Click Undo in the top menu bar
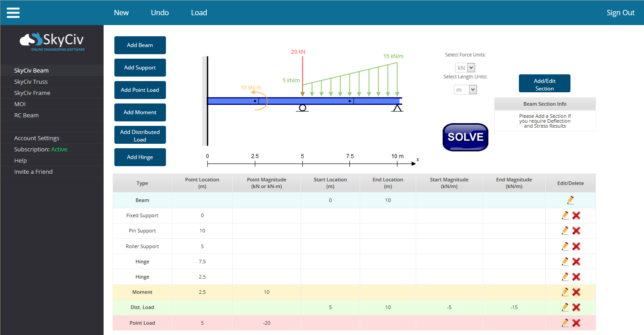This screenshot has height=335, width=644. pyautogui.click(x=160, y=13)
